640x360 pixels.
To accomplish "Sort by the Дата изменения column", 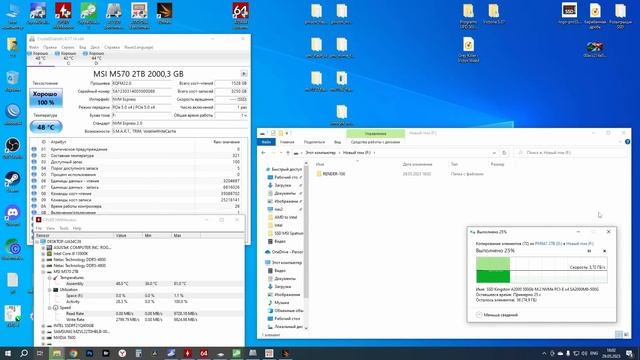I will [417, 164].
